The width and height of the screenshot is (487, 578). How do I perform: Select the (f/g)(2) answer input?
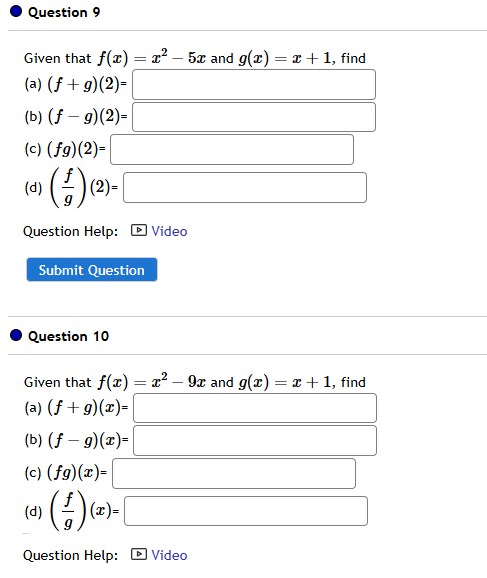coord(245,187)
